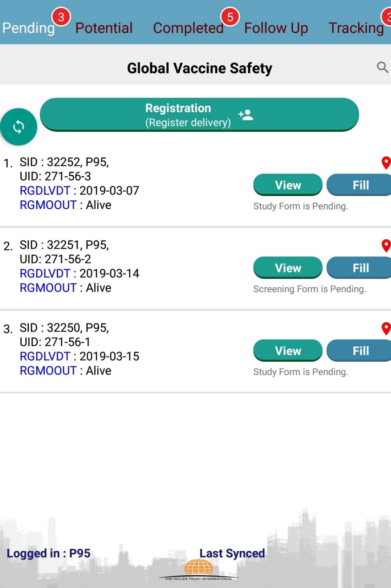This screenshot has width=391, height=588.
Task: Tap location pin for SID 32250
Action: point(386,329)
